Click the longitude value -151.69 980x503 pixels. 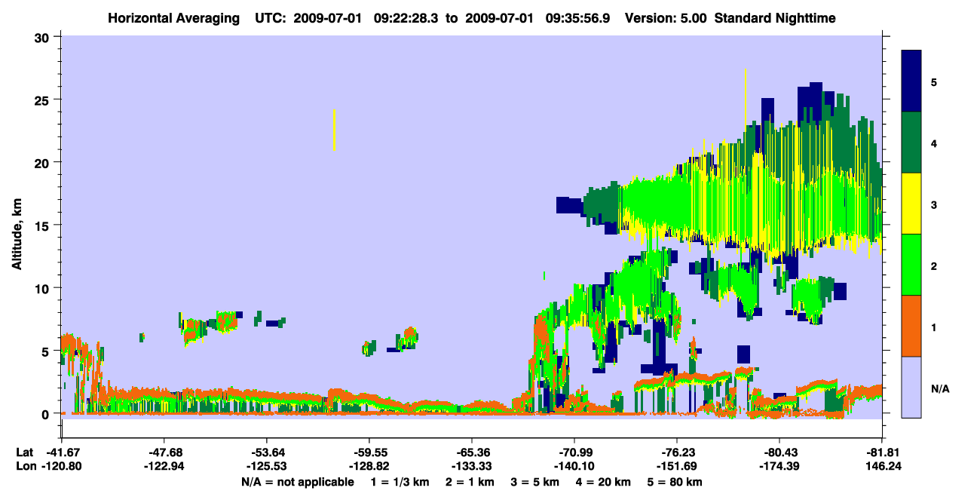pos(677,467)
